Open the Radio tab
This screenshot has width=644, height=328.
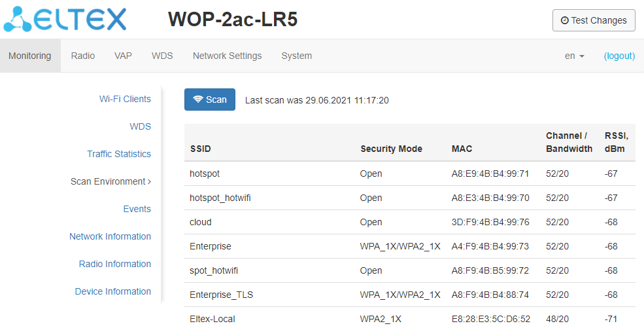coord(83,56)
